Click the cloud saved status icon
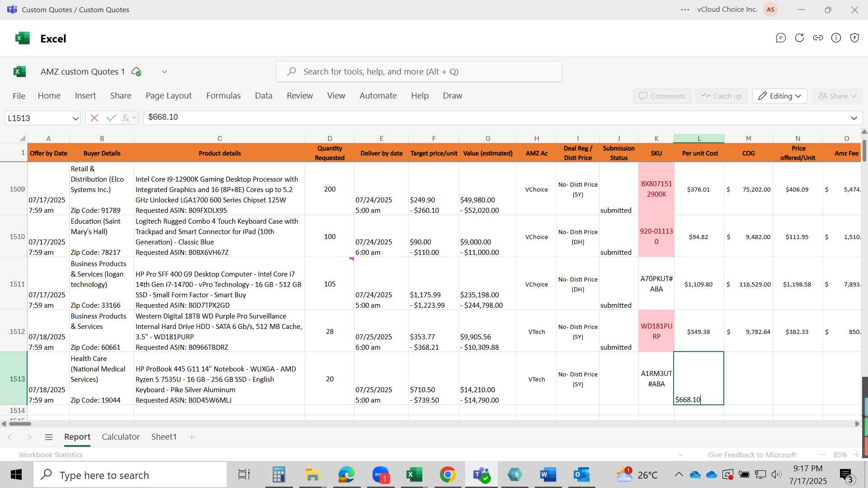Image resolution: width=868 pixels, height=488 pixels. tap(136, 71)
